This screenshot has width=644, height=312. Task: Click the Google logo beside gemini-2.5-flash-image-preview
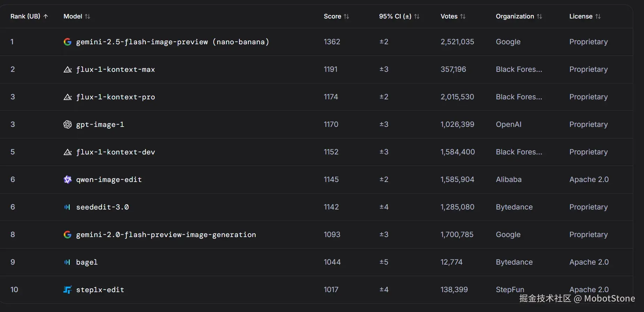tap(68, 42)
